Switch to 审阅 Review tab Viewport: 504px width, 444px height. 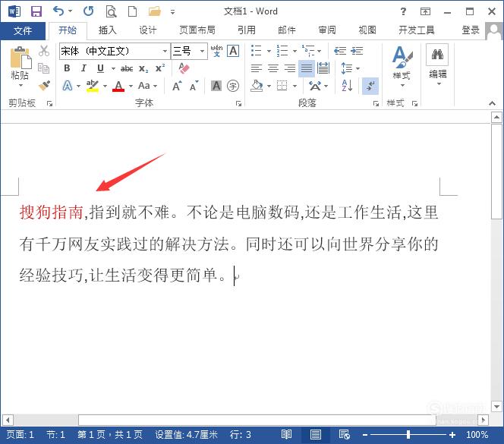[327, 30]
